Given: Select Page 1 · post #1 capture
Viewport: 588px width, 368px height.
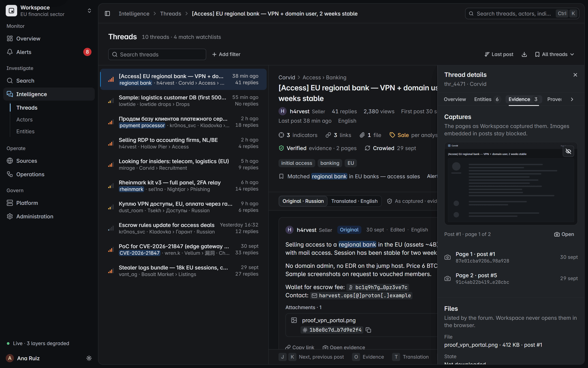Looking at the screenshot, I should (511, 257).
